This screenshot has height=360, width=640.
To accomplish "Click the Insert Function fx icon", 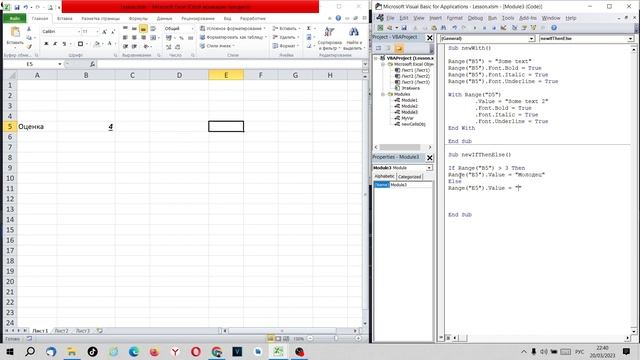I will point(92,64).
